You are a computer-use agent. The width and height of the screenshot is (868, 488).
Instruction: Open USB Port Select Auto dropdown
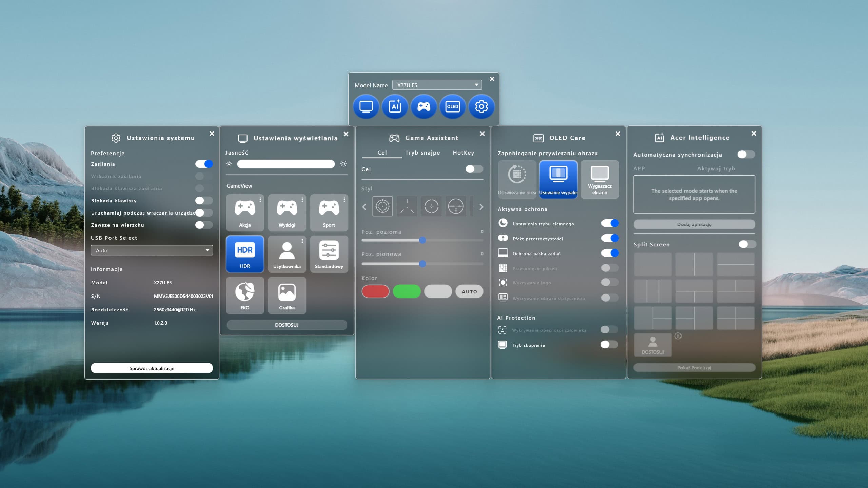pos(152,250)
